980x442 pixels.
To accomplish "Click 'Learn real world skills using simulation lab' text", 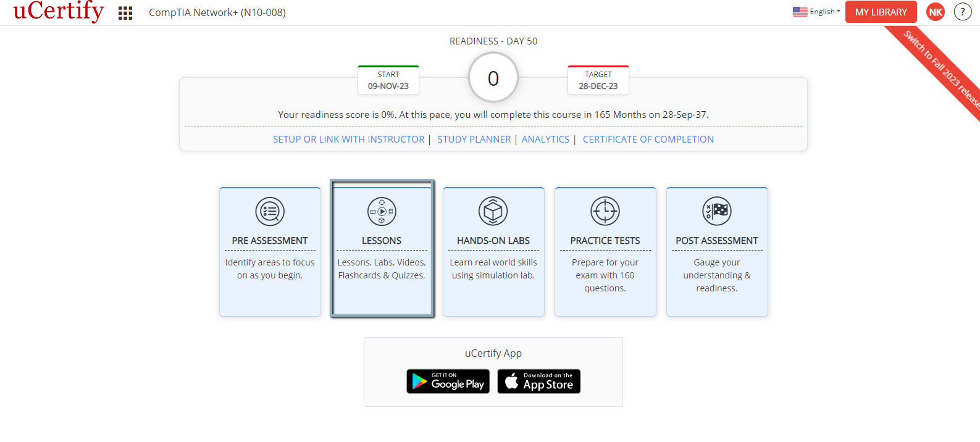I will pos(493,269).
